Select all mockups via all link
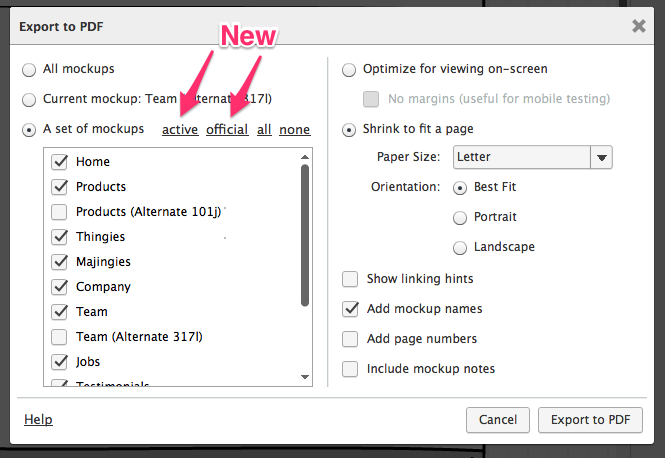Image resolution: width=665 pixels, height=458 pixels. 264,130
